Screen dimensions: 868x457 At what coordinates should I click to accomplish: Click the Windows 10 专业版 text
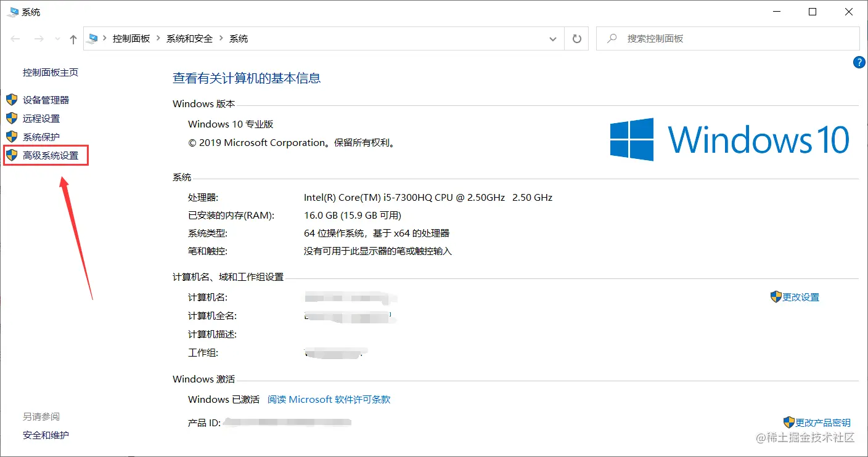[231, 124]
